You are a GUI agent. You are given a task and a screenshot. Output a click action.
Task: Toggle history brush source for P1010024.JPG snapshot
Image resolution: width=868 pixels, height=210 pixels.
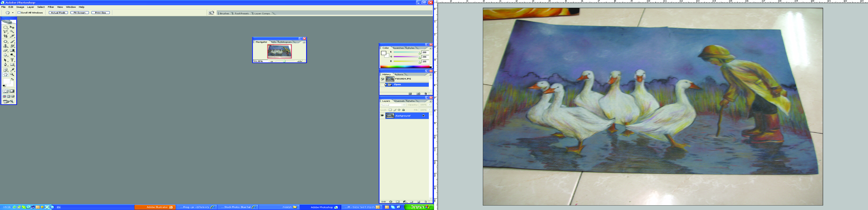tap(382, 79)
